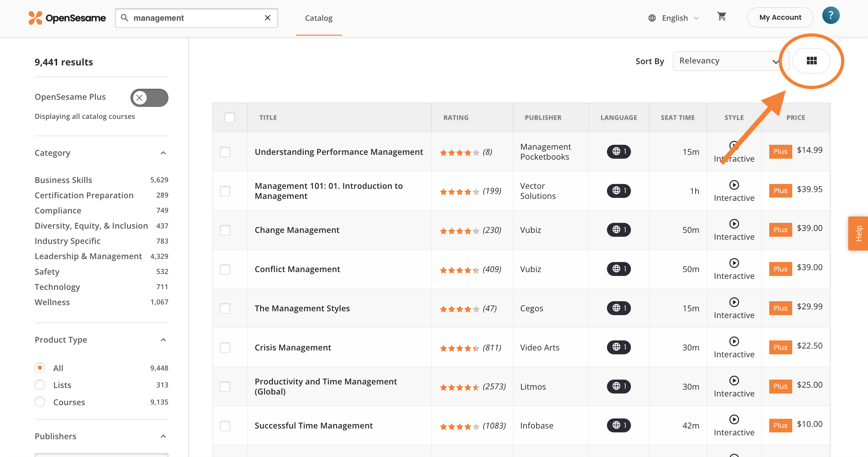Click Plus badge on Understanding Performance Management
This screenshot has height=457, width=868.
coord(780,152)
